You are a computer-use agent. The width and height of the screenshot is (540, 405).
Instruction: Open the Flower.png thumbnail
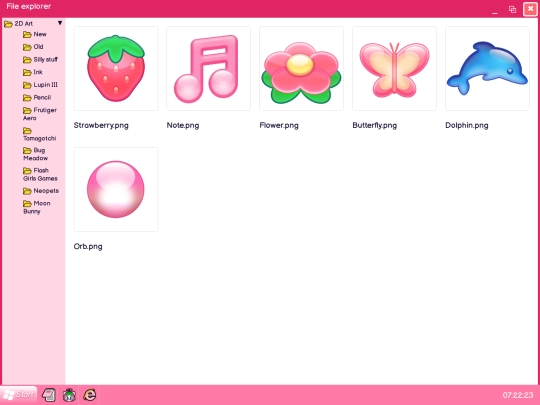pos(301,69)
